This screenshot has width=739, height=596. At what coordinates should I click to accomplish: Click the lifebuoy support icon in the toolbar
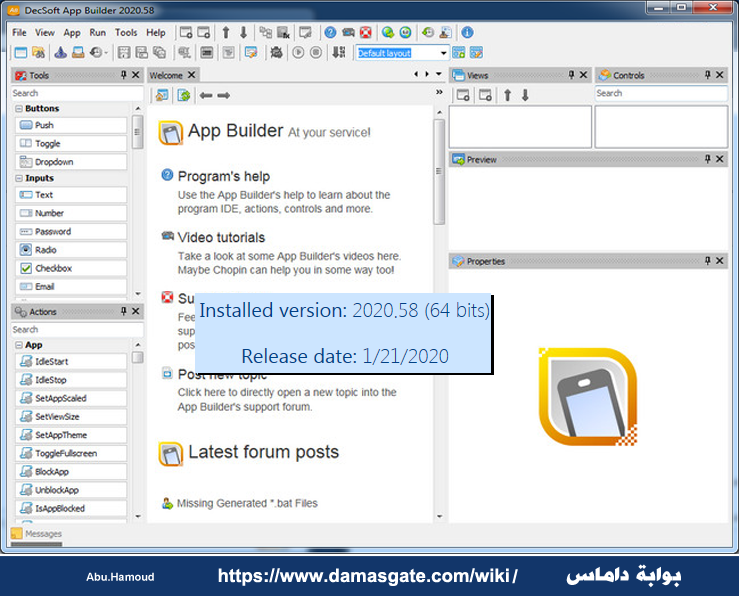[x=366, y=33]
